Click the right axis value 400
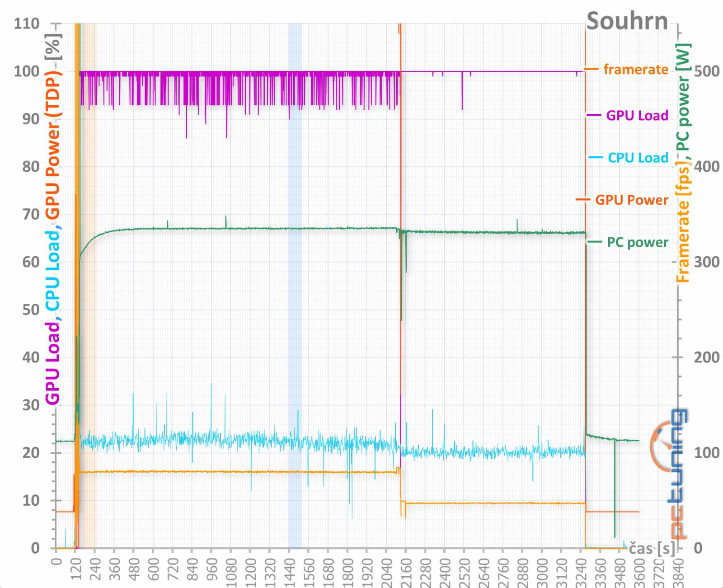 point(706,166)
